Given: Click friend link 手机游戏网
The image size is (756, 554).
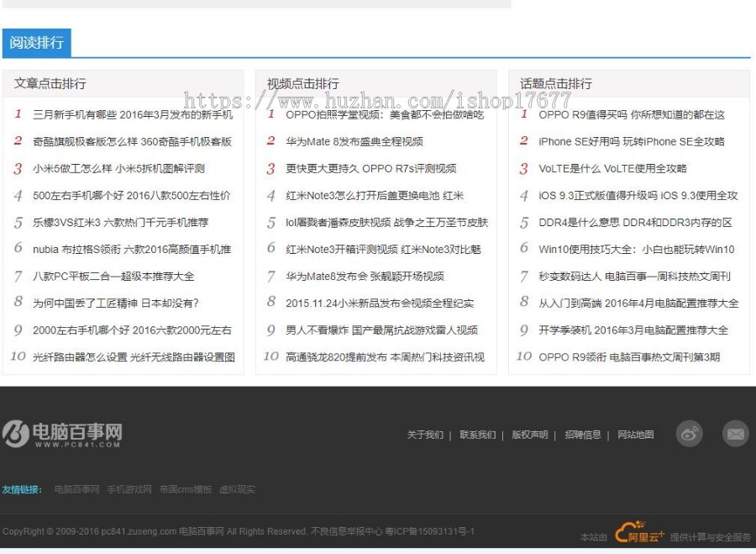Looking at the screenshot, I should (x=129, y=489).
